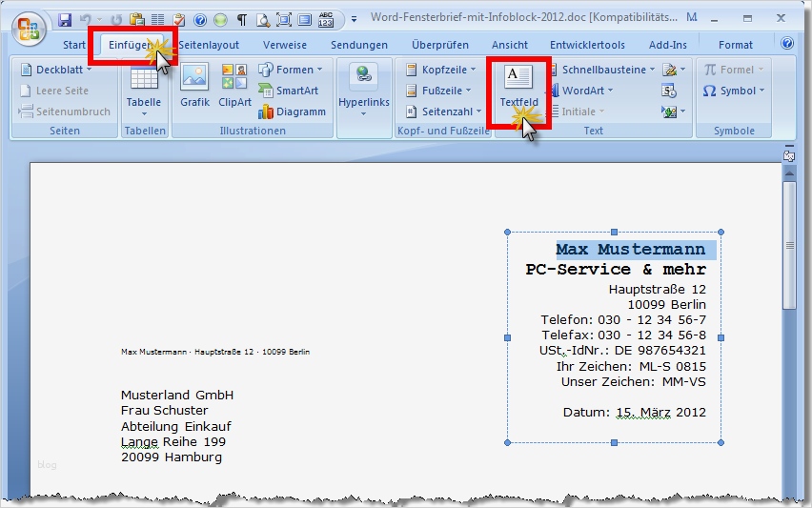
Task: Open help via blue question mark in quick access toolbar
Action: 200,20
